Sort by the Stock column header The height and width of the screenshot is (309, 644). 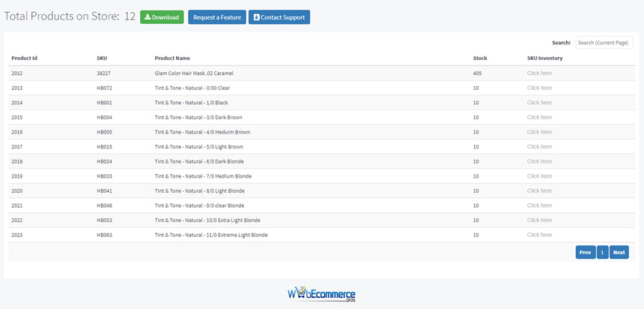pyautogui.click(x=480, y=58)
